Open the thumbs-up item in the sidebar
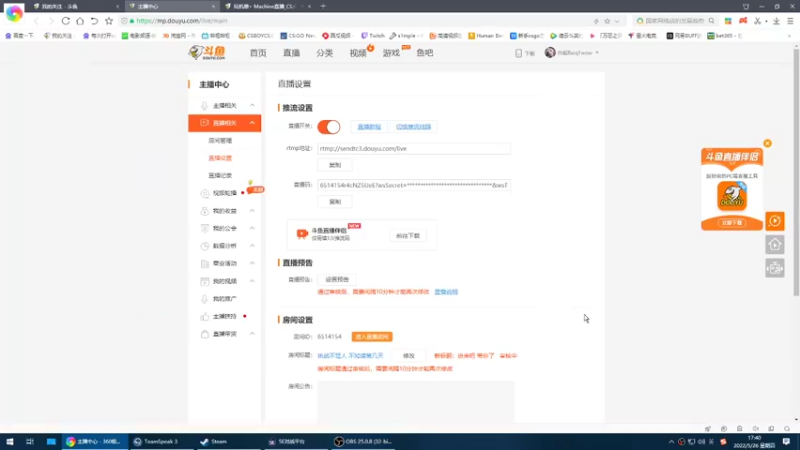This screenshot has width=800, height=450. coord(224,316)
